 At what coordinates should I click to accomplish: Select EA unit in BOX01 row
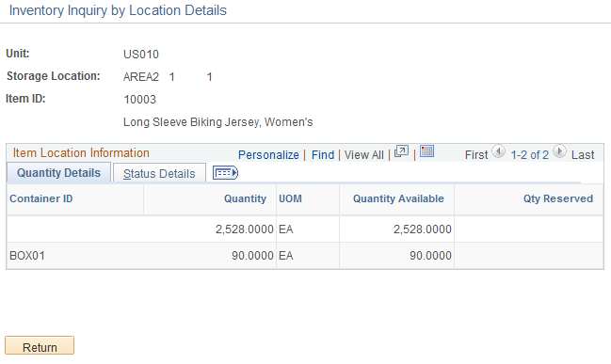point(286,256)
